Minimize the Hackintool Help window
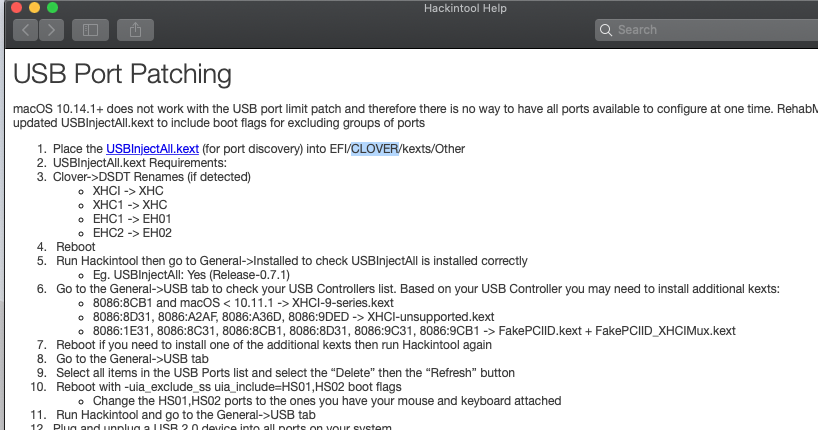Screen dimensions: 818x430 (x=33, y=8)
